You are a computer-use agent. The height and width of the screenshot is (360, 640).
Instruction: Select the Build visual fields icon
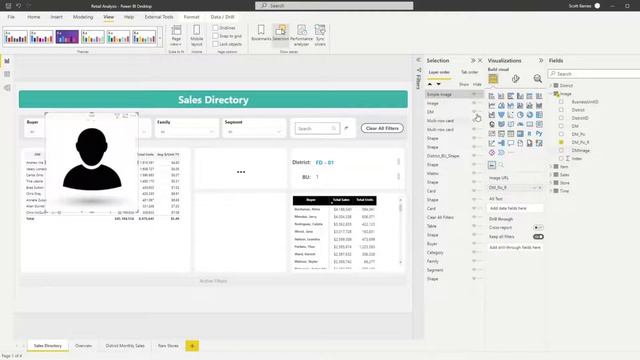pyautogui.click(x=493, y=79)
